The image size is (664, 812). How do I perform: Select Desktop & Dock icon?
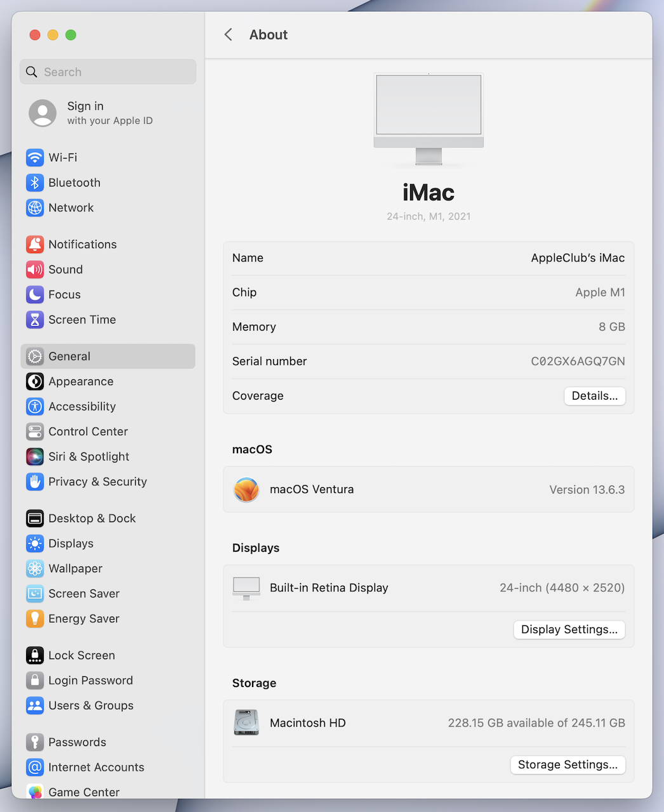35,518
